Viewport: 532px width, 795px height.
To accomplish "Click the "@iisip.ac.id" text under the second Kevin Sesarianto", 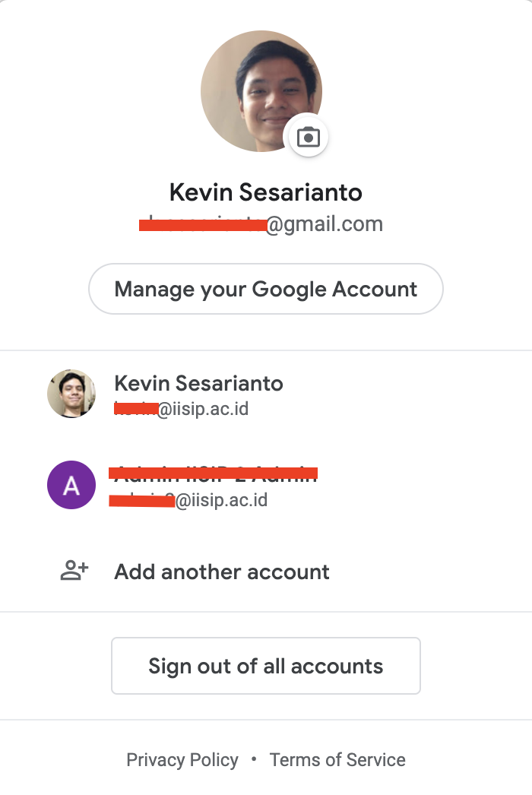I will point(203,410).
